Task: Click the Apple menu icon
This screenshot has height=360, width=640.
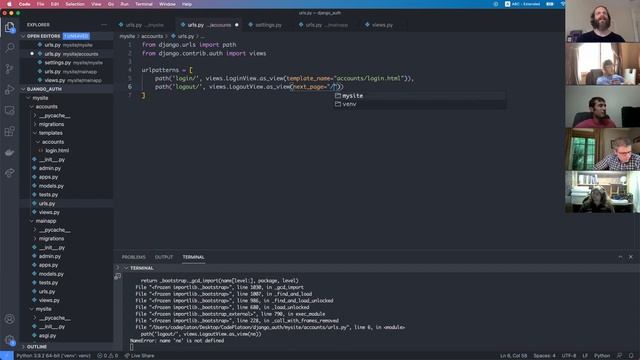Action: 9,4
